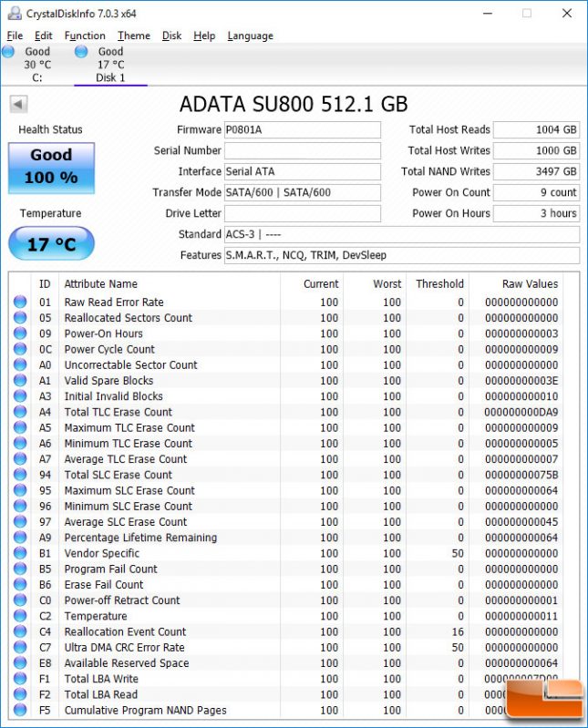Click Total NAND Writes value 3497 GB
The image size is (588, 728).
536,171
